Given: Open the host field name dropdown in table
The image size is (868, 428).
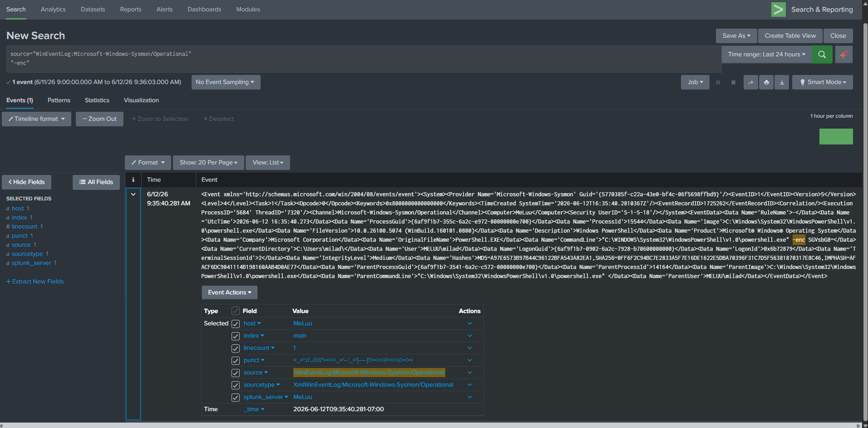Looking at the screenshot, I should 252,323.
